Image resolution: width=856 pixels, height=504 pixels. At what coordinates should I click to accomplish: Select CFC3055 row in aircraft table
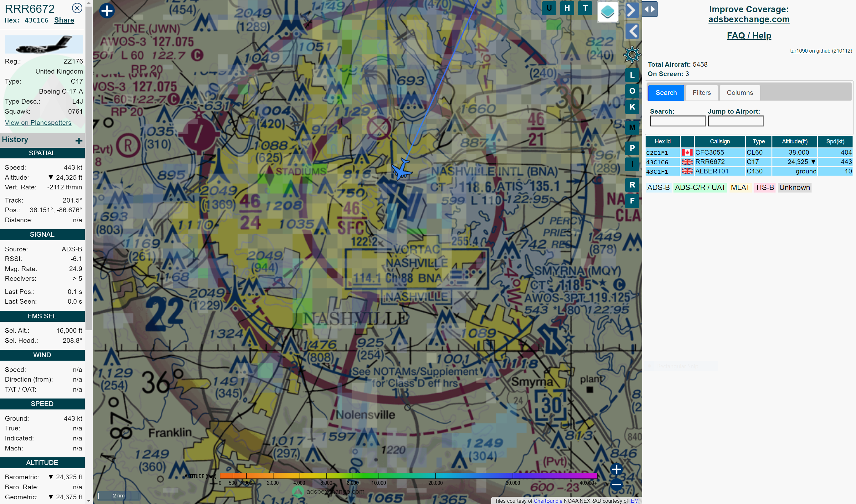point(749,152)
